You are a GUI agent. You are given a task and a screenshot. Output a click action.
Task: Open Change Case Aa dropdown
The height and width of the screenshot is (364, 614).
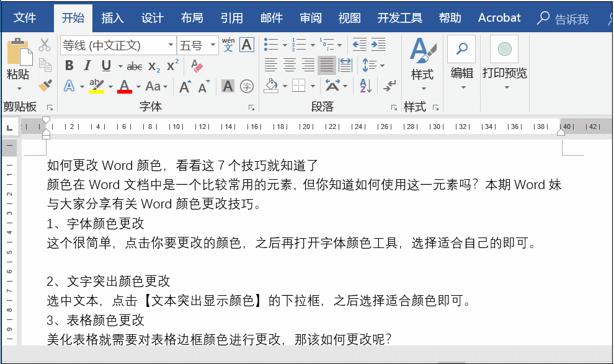[156, 86]
